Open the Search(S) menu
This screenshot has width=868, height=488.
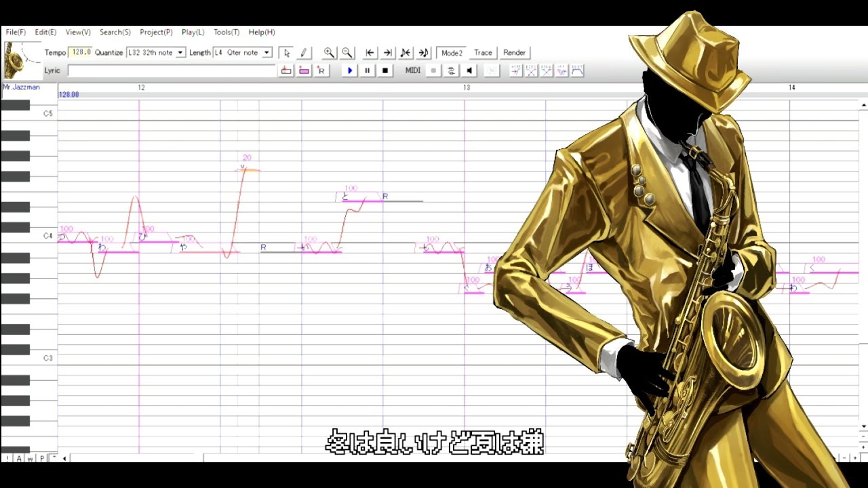[x=115, y=32]
